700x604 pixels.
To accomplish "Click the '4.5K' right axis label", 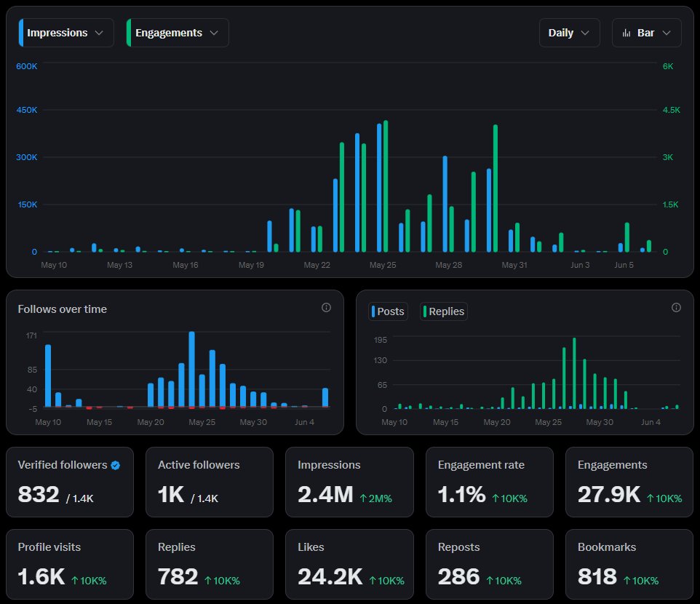I will coord(672,110).
